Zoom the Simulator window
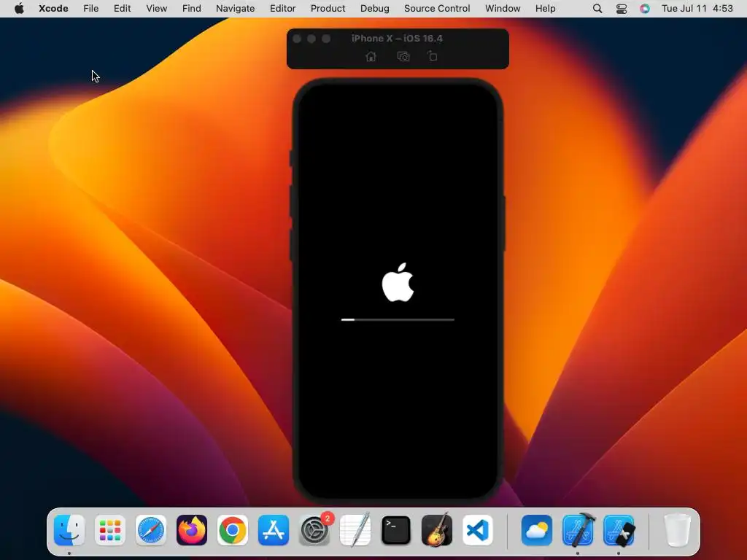The width and height of the screenshot is (747, 560). click(326, 39)
